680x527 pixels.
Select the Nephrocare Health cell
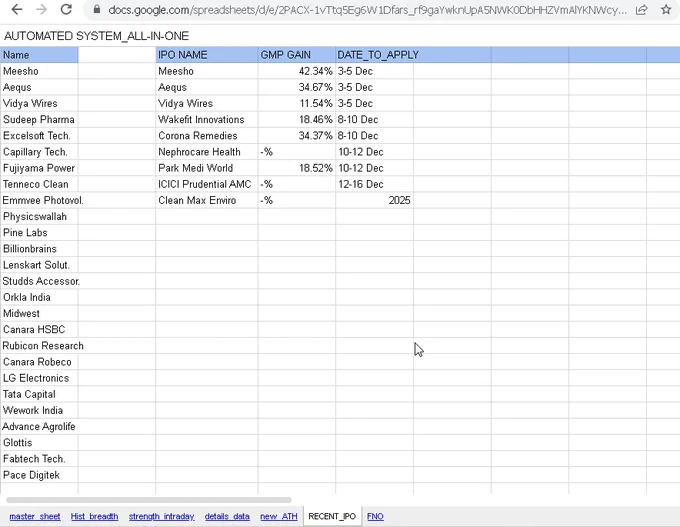coord(207,152)
